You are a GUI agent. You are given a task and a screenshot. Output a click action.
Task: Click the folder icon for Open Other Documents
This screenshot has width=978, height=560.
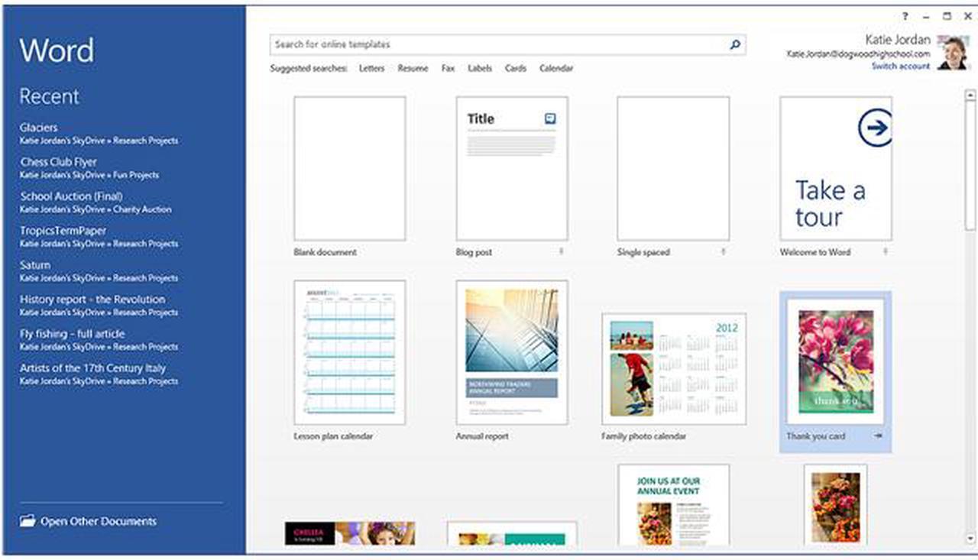tap(28, 521)
